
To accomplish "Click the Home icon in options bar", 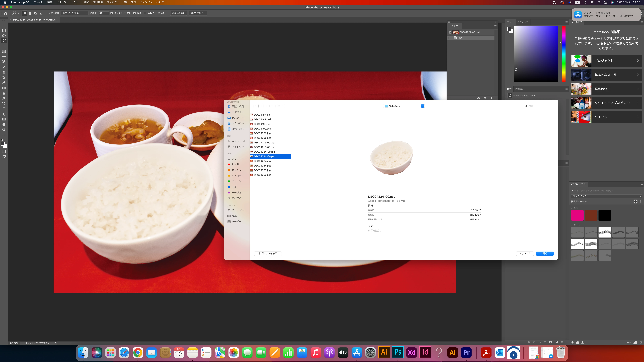I will [x=6, y=13].
